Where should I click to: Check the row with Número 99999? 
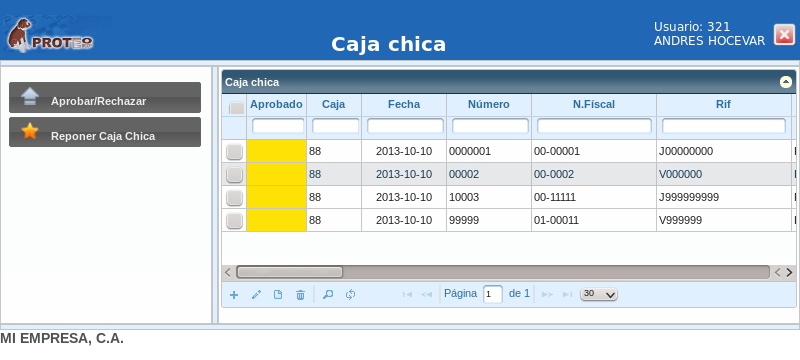click(234, 220)
